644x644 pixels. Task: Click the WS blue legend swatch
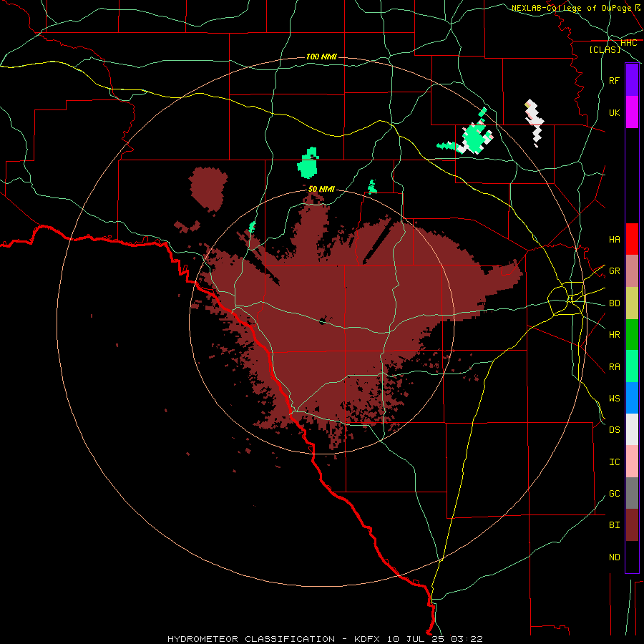(x=632, y=398)
